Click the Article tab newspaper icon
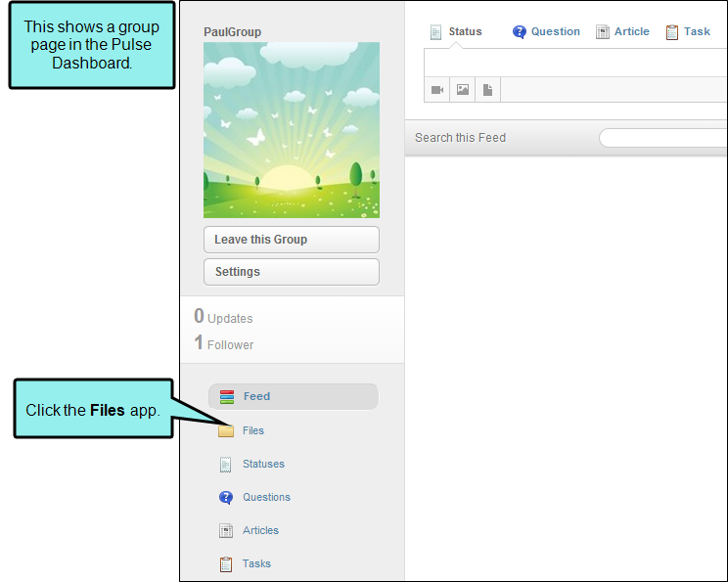 point(602,32)
